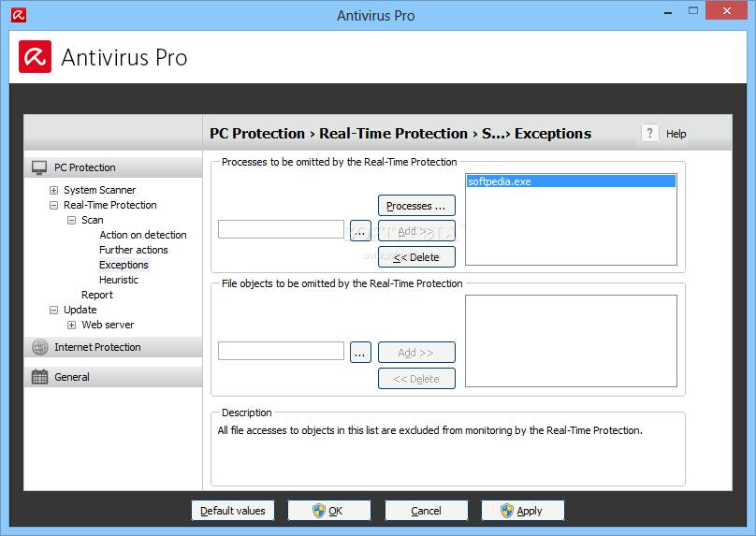The width and height of the screenshot is (756, 536).
Task: Click the Cancel button
Action: pos(427,511)
